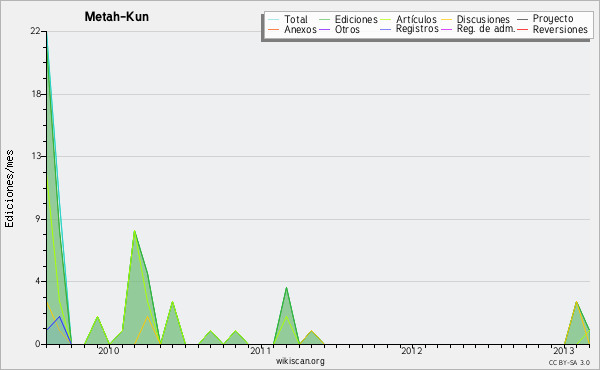
Task: Click the x-axis label 2010
Action: pyautogui.click(x=109, y=350)
